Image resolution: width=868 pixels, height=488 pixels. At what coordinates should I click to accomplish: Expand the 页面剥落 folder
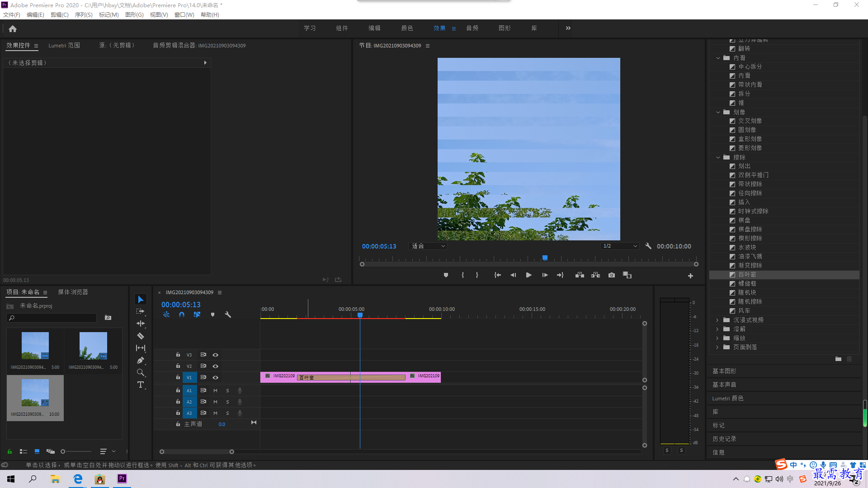[717, 347]
